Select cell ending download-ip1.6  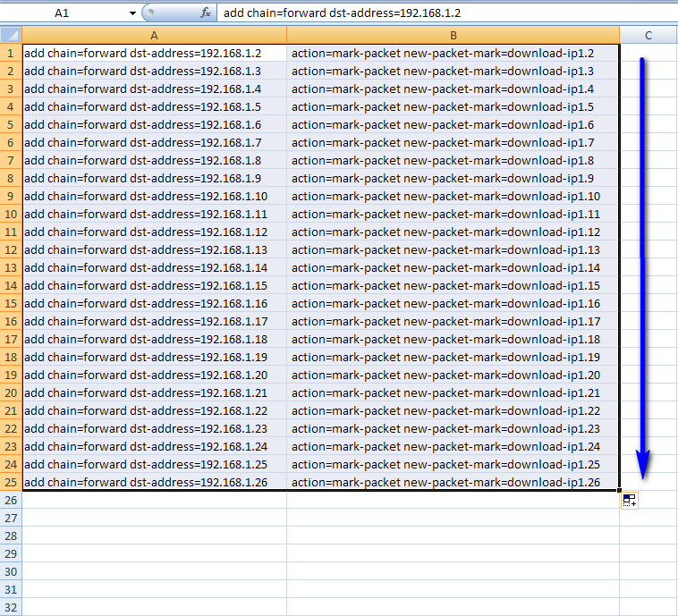(453, 124)
